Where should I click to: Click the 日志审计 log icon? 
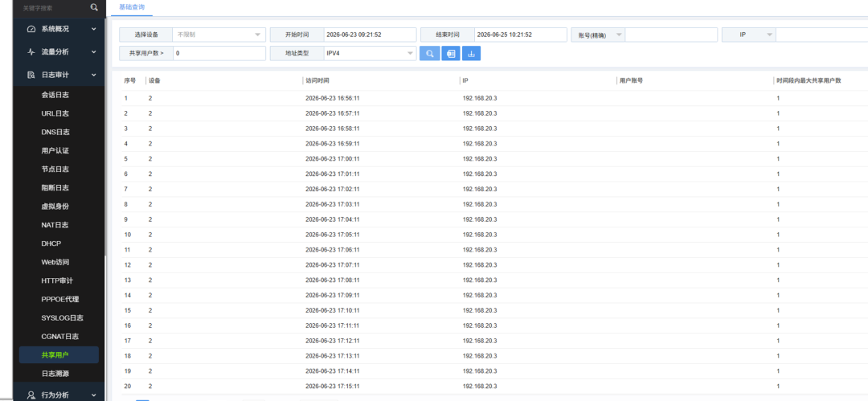click(31, 74)
